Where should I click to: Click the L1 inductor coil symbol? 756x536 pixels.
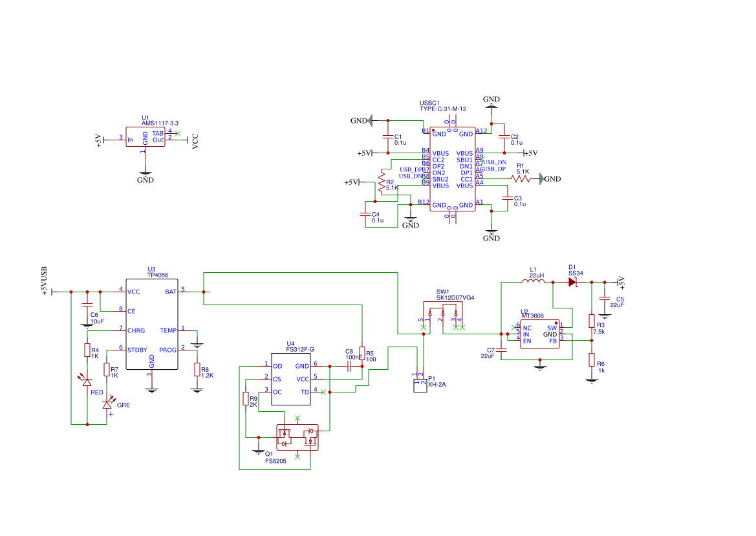(x=534, y=281)
